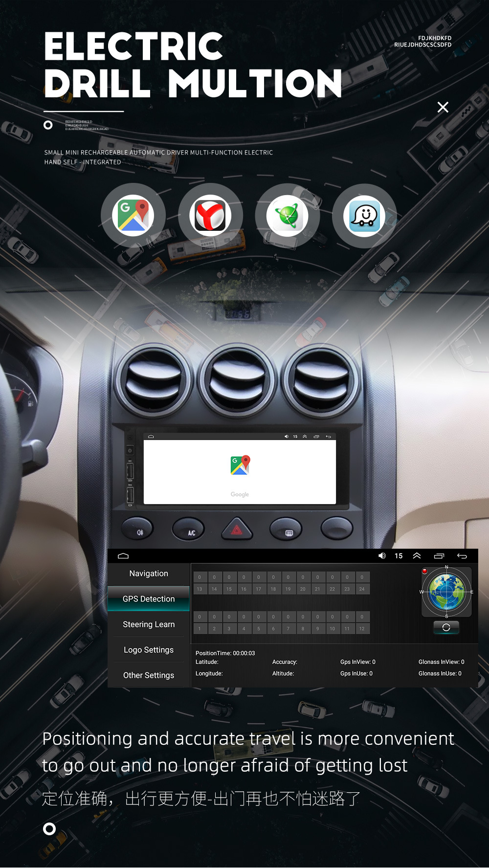Screen dimensions: 489x868
Task: Click the Glonass InUse: 0 label
Action: (x=440, y=674)
